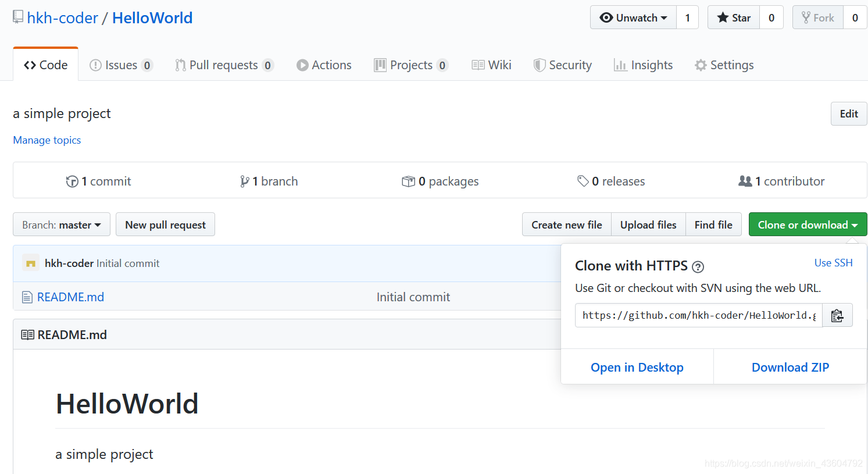Click the HelloWorld README heading
This screenshot has width=868, height=474.
tap(127, 404)
